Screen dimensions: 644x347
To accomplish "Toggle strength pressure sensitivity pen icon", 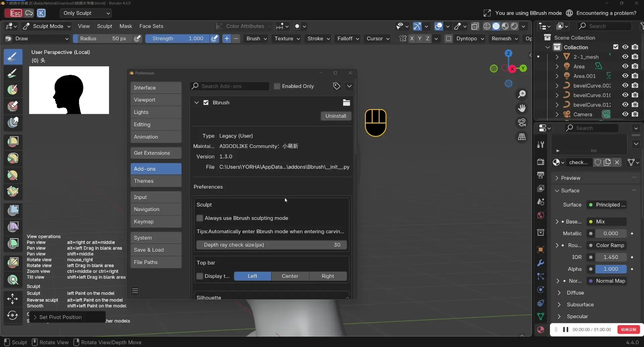I will coord(215,39).
